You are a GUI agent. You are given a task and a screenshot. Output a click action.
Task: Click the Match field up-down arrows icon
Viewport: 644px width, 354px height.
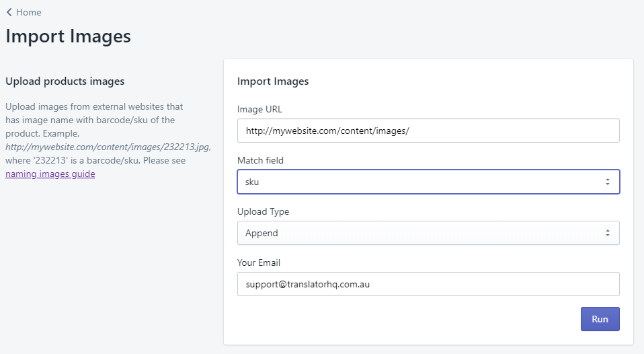[x=607, y=182]
